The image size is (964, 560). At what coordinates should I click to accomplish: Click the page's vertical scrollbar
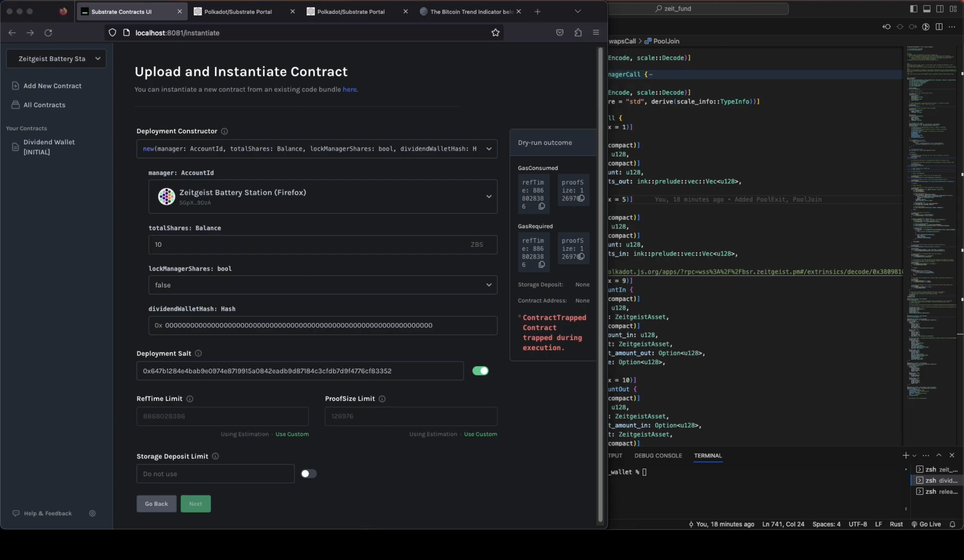tap(600, 283)
